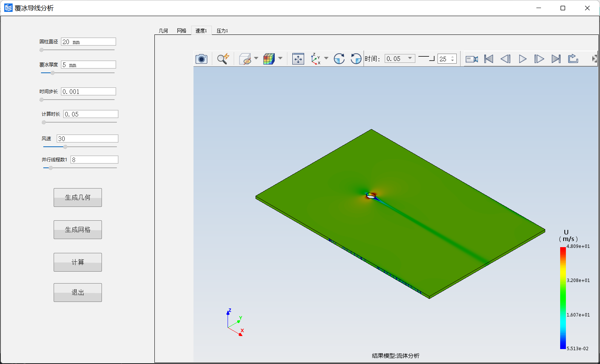Open the 时间 value dropdown showing 0.05
Image resolution: width=600 pixels, height=364 pixels.
tap(400, 59)
